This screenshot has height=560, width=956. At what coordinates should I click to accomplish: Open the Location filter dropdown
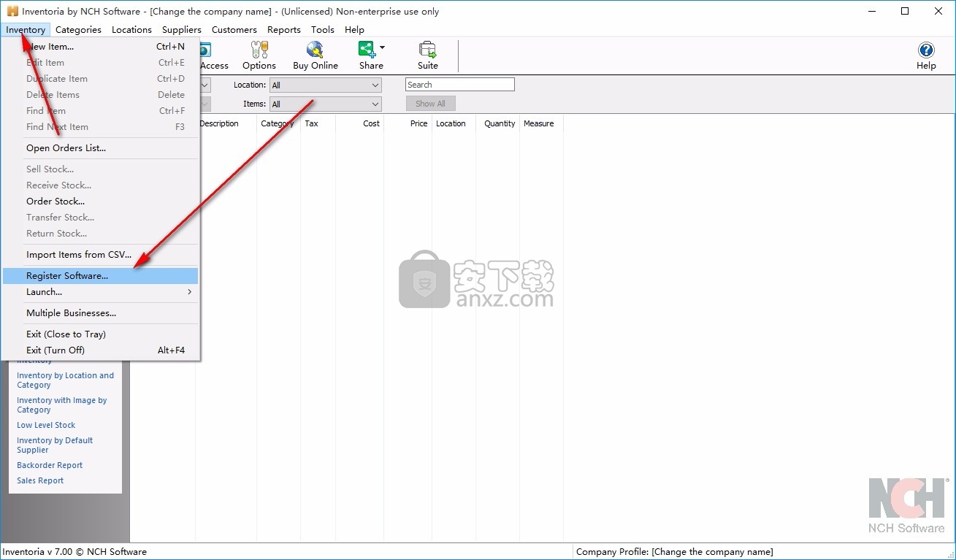tap(326, 85)
